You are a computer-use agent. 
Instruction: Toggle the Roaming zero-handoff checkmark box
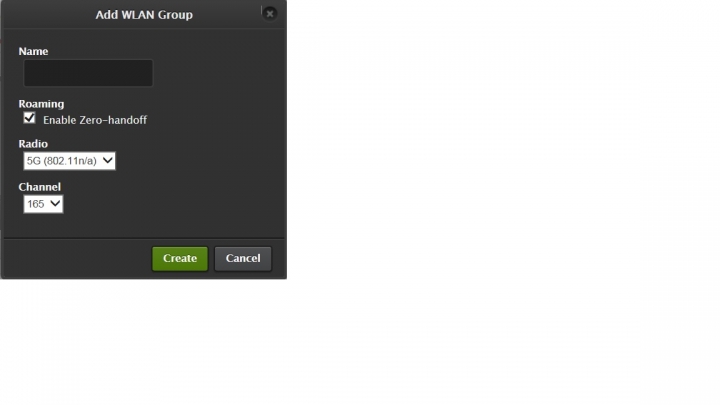tap(29, 118)
